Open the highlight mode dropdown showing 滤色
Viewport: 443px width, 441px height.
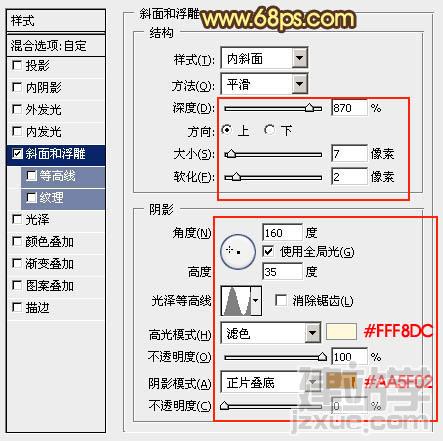(x=270, y=333)
